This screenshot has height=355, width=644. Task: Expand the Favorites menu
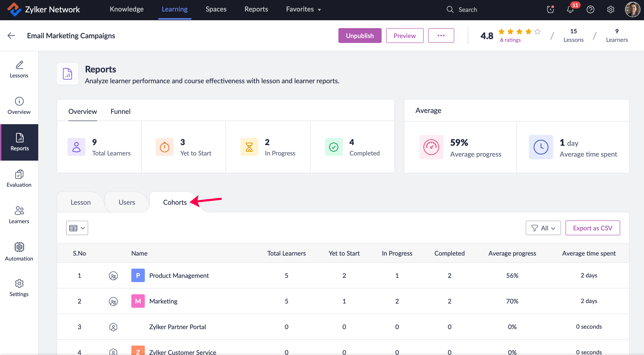(x=303, y=9)
